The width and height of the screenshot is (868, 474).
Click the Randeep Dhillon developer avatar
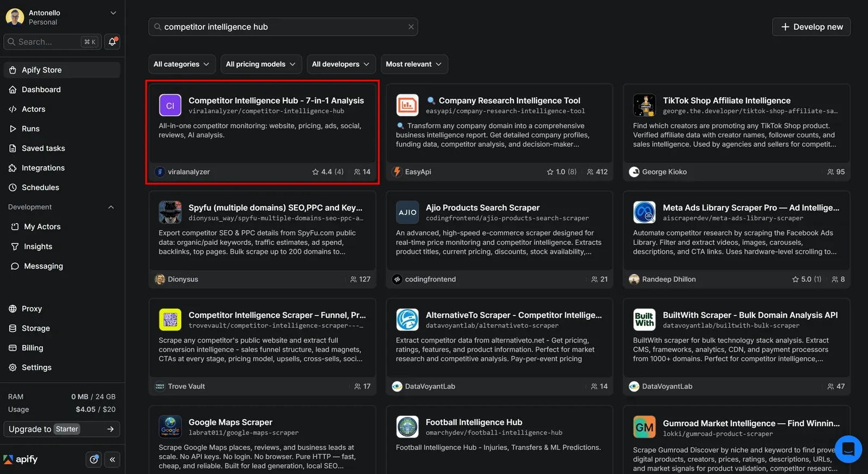pos(634,279)
